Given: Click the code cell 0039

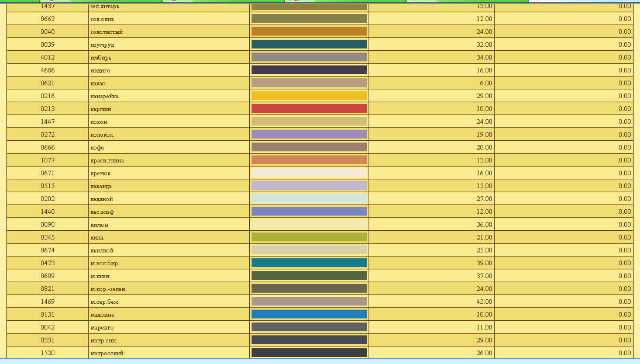Looking at the screenshot, I should tap(48, 44).
